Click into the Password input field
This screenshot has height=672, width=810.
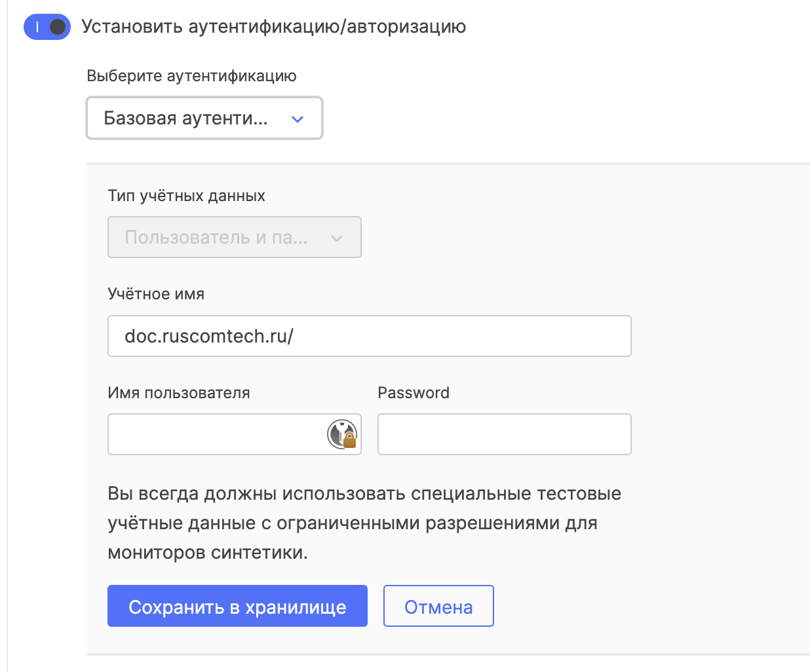[x=504, y=434]
